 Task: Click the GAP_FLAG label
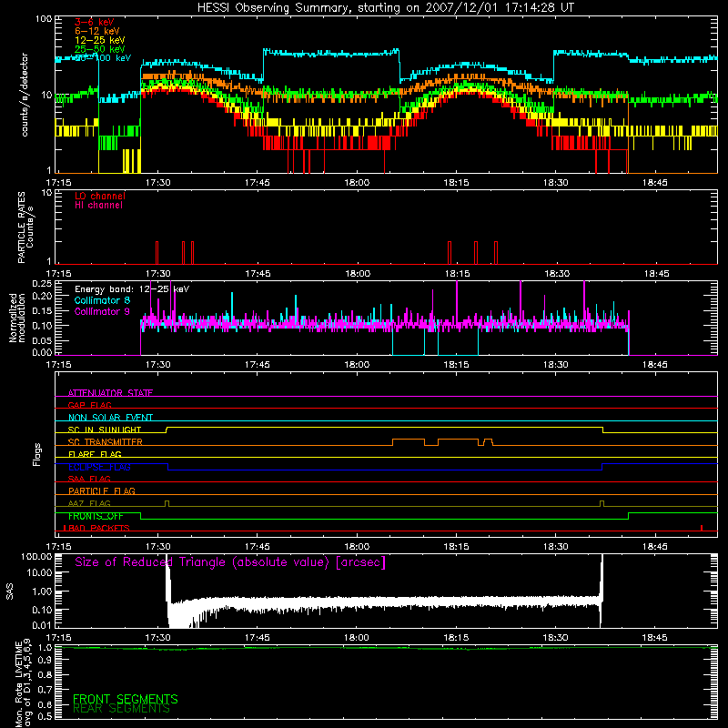tap(89, 405)
